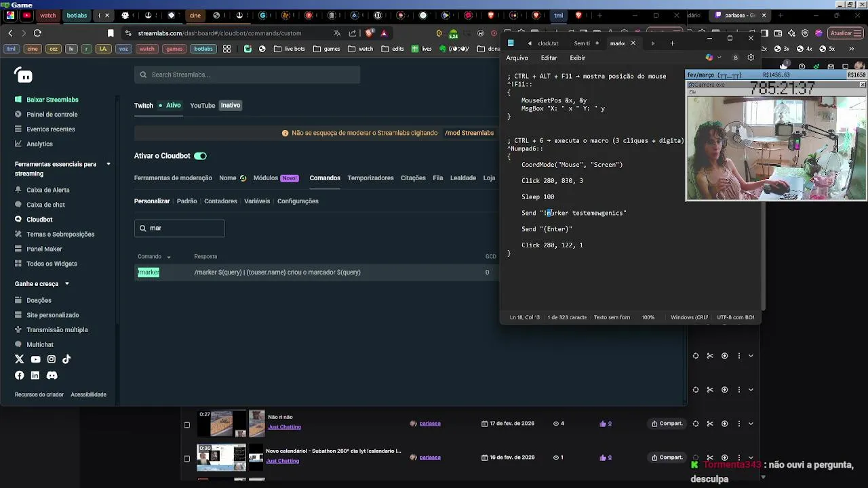This screenshot has width=868, height=488.
Task: Open Temas e Sobreposições
Action: [x=60, y=235]
